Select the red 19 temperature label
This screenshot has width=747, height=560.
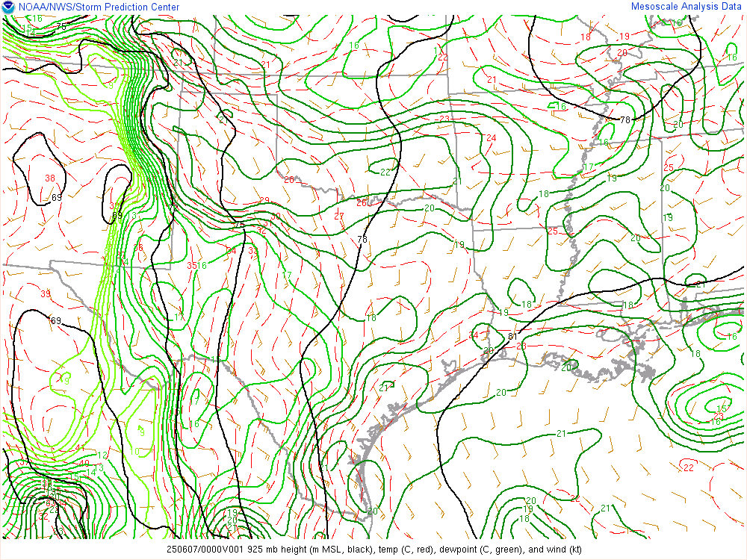[624, 36]
